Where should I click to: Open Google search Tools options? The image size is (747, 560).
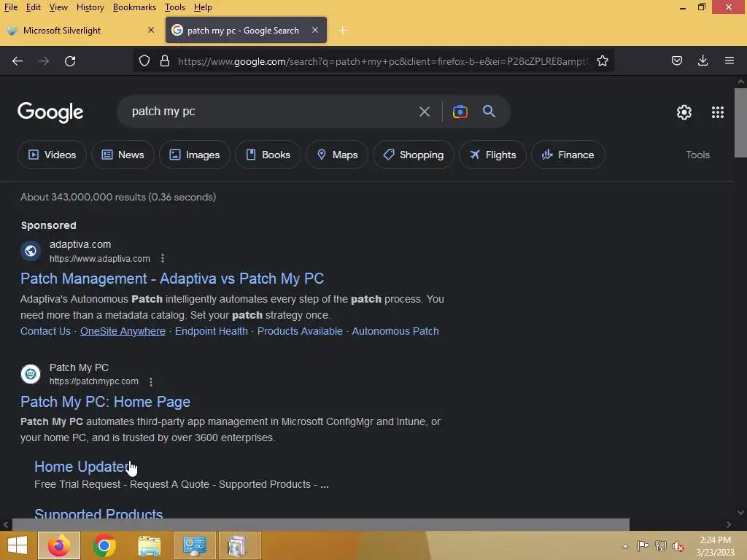pyautogui.click(x=697, y=155)
